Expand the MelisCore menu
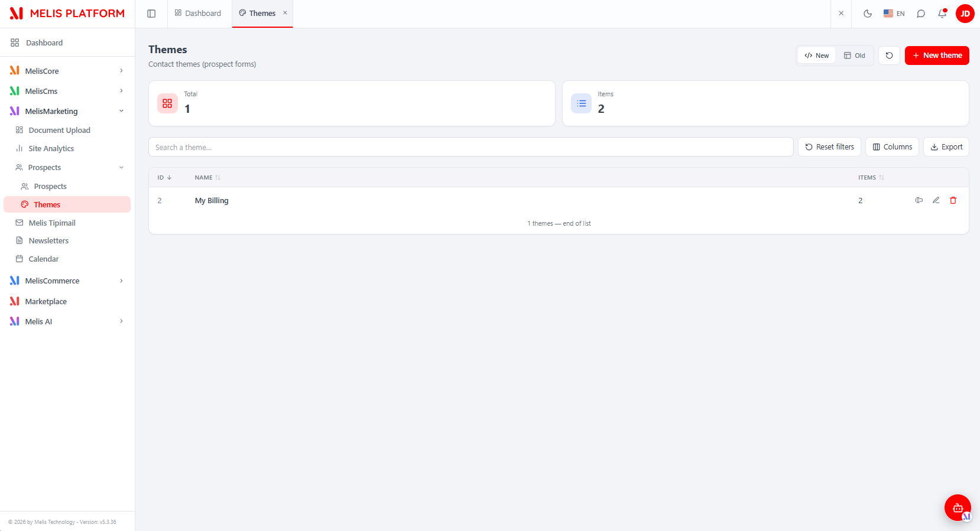 (67, 71)
